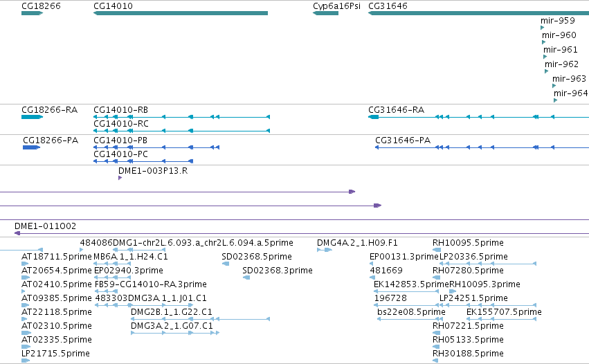This screenshot has width=589, height=364.
Task: Select the CG18266 gene label
Action: pos(41,6)
